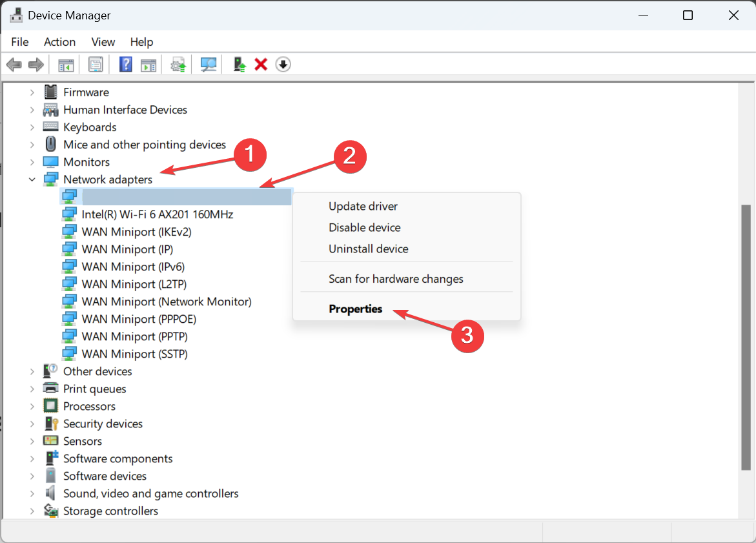
Task: Click the Software components puzzle icon
Action: click(52, 458)
